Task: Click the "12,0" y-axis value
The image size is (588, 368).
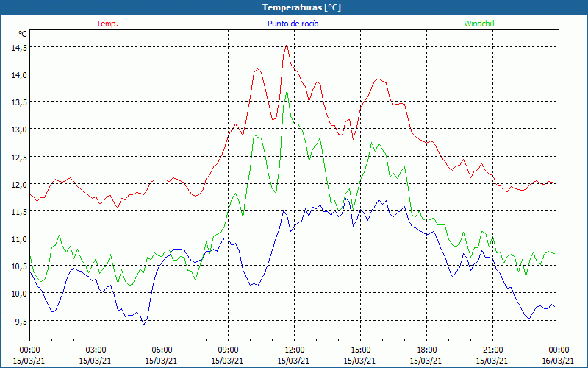Action: (21, 185)
